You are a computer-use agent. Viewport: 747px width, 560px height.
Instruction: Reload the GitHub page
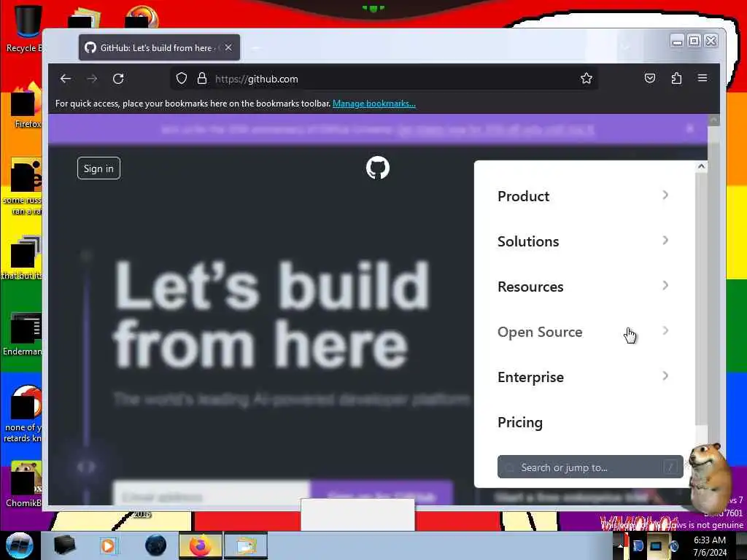118,79
